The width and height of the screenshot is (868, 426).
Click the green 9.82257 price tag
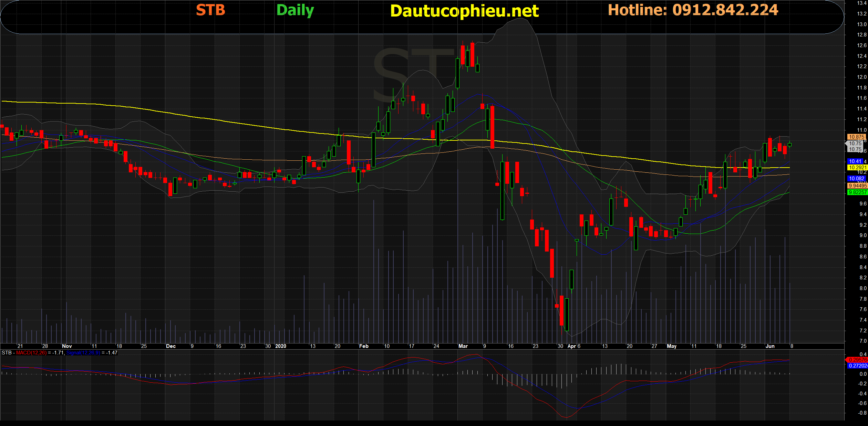tap(857, 192)
